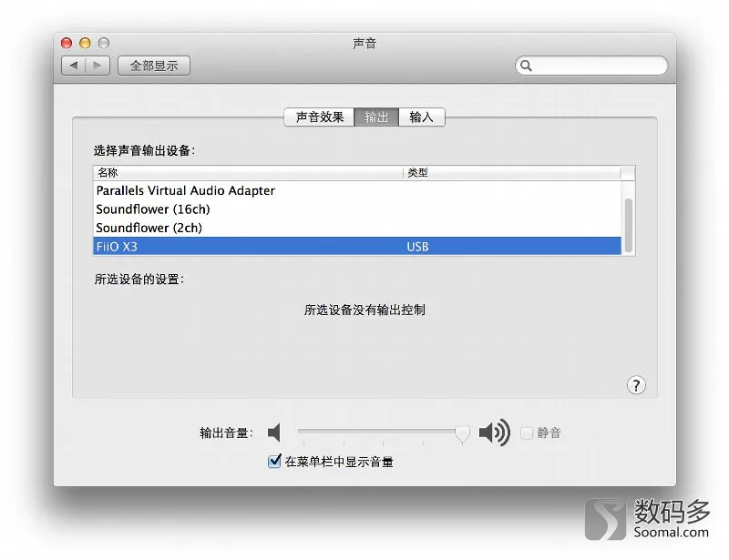The image size is (729, 560).
Task: Select the 输出 tab
Action: click(x=376, y=117)
